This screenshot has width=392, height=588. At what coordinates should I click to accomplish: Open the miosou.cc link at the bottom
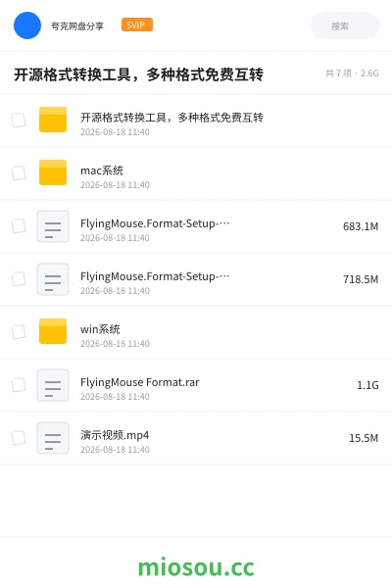tap(196, 567)
